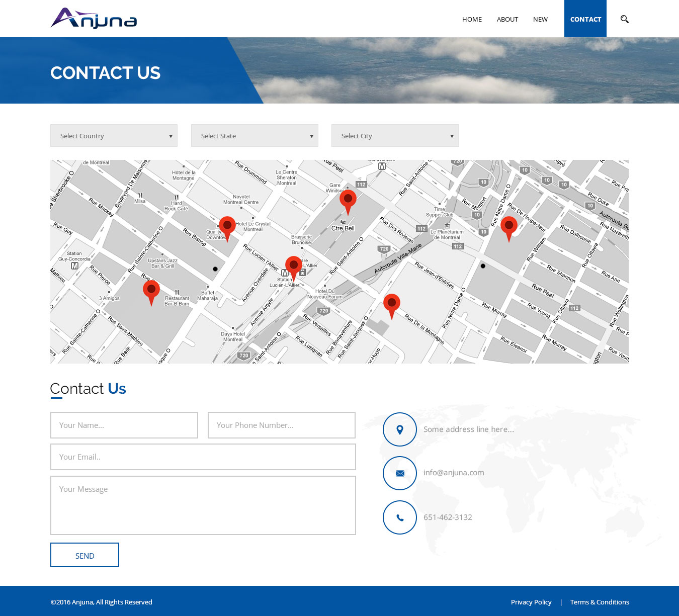
Task: Click the marker near Restaurant Bar-B Barn
Action: pos(151,289)
